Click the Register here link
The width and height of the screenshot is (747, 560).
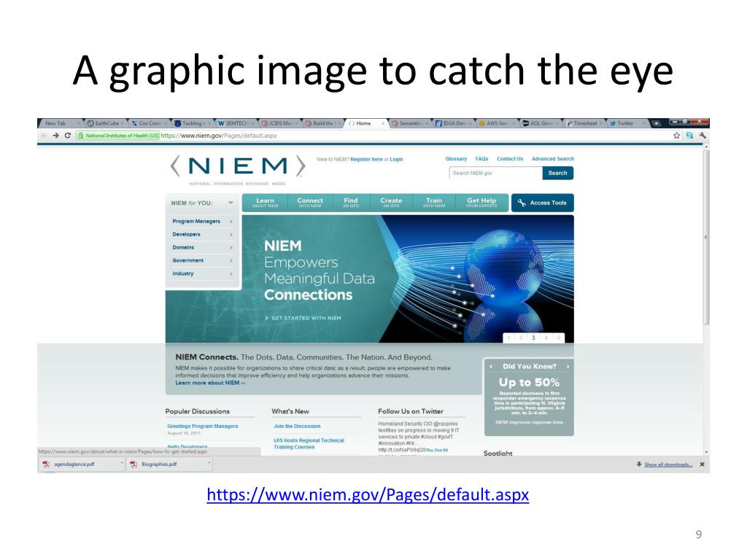click(x=366, y=160)
